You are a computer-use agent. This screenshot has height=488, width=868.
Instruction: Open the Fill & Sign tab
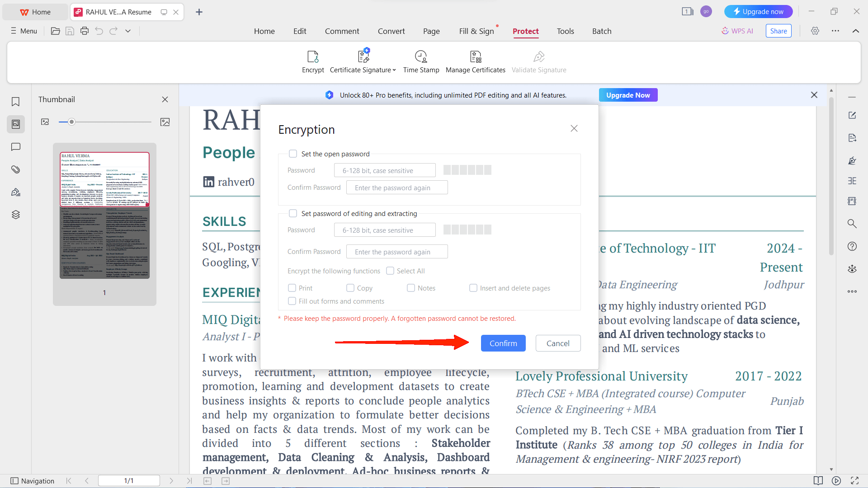click(476, 31)
